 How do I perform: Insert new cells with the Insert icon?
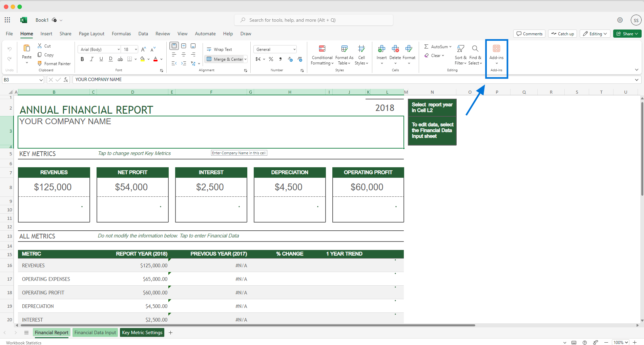tap(381, 49)
